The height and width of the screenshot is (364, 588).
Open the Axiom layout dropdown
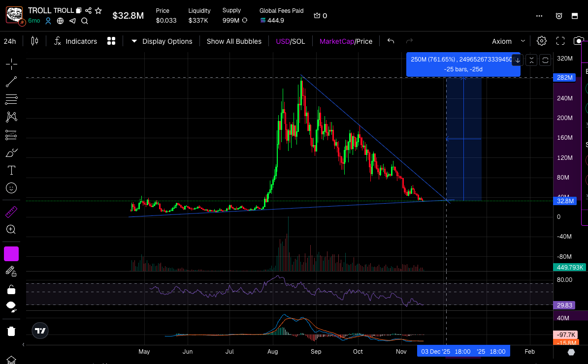click(509, 41)
